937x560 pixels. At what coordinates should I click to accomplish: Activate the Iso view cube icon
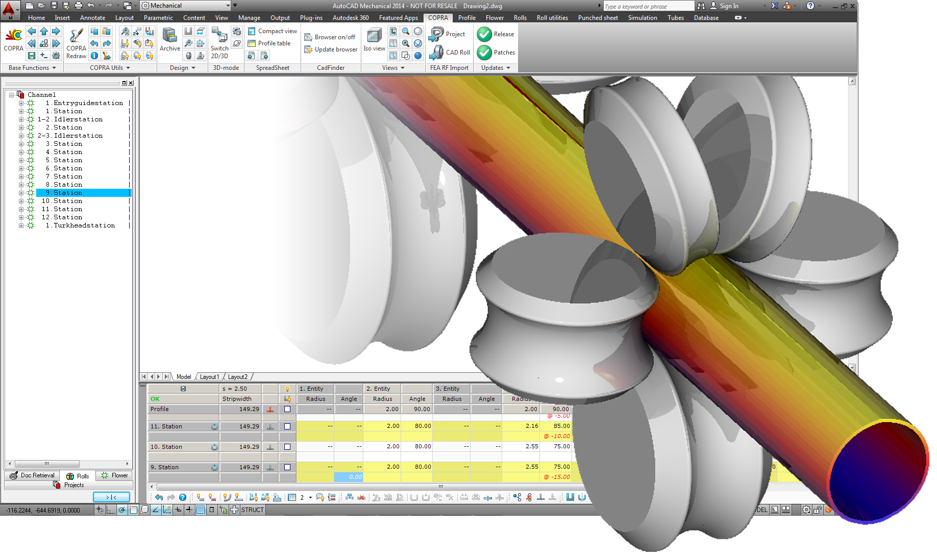click(374, 36)
